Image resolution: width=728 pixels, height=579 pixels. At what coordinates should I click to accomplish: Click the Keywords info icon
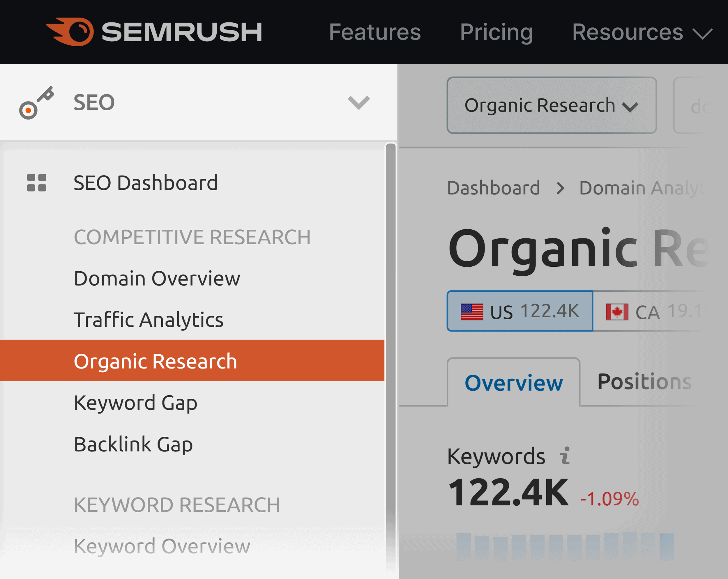point(565,456)
